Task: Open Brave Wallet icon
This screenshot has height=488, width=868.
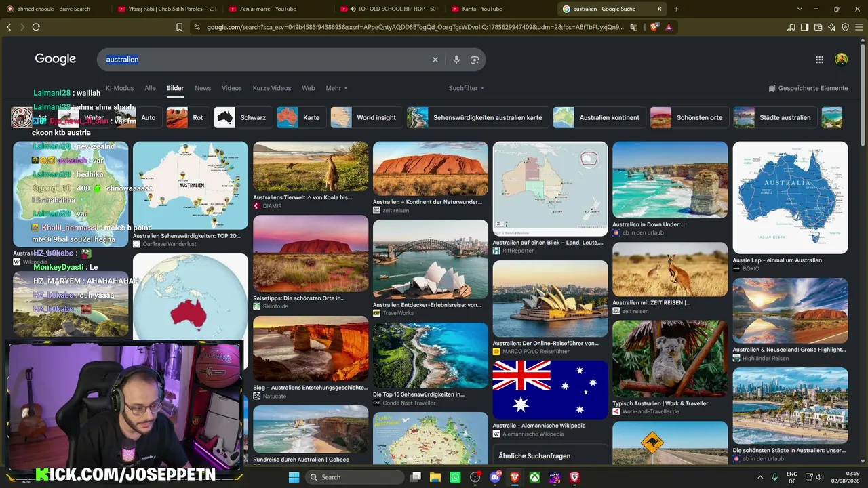Action: click(x=818, y=27)
